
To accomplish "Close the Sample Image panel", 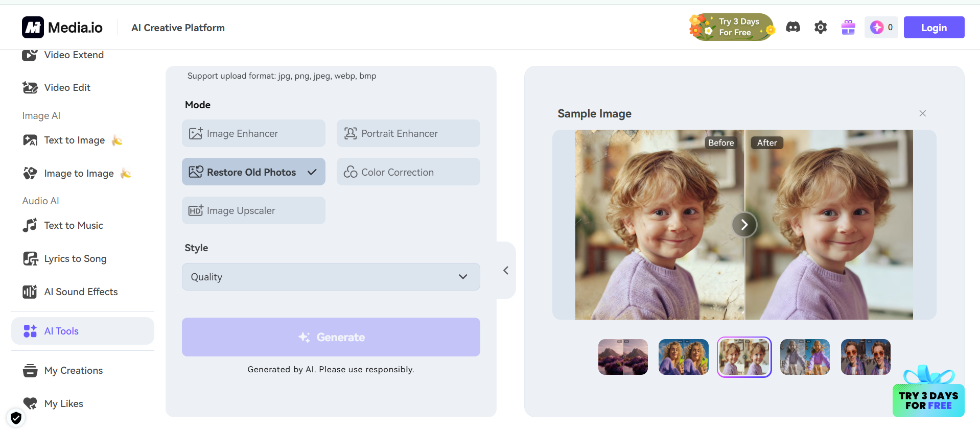I will (922, 113).
